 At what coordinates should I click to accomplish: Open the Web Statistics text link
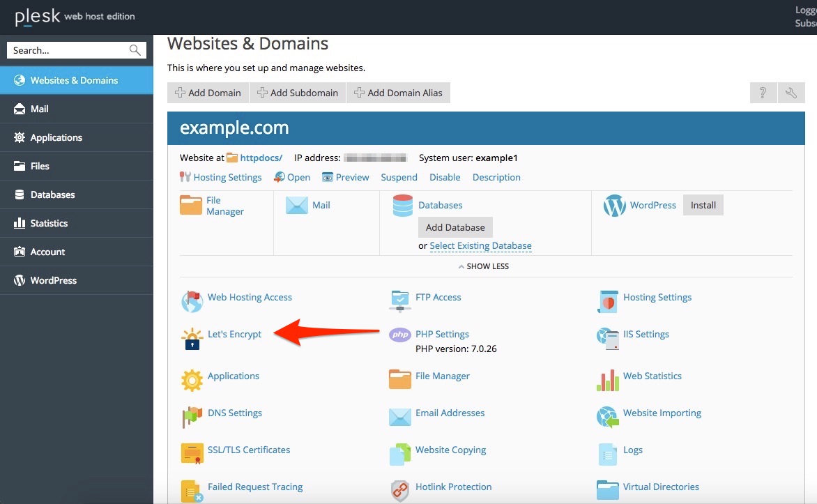(x=652, y=376)
